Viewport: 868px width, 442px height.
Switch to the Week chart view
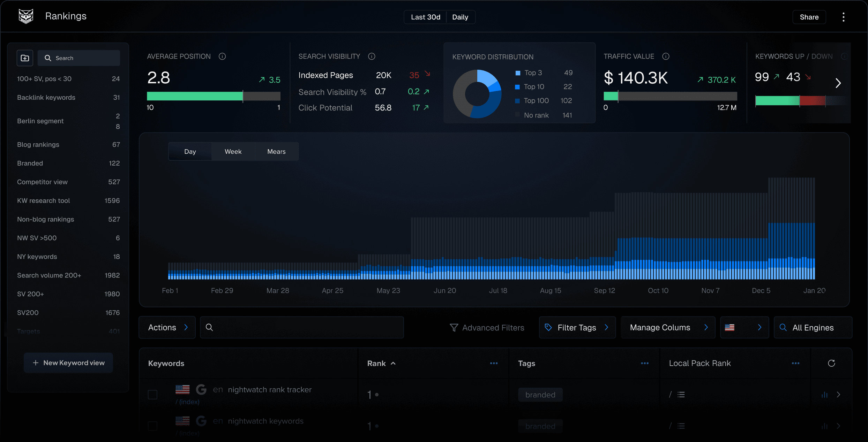[232, 151]
